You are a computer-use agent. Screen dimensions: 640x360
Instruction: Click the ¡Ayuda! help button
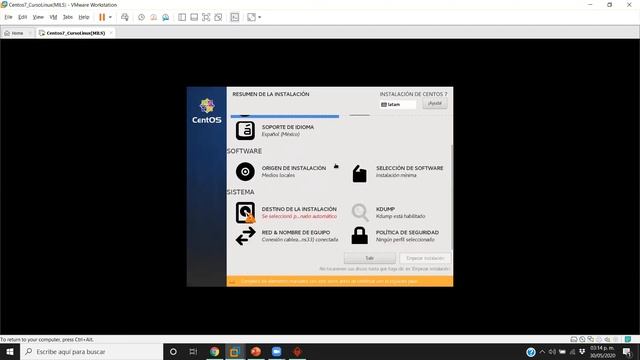tap(435, 103)
